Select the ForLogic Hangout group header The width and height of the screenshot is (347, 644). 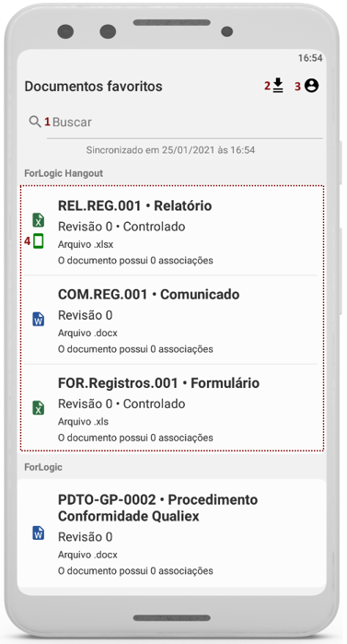(x=64, y=173)
